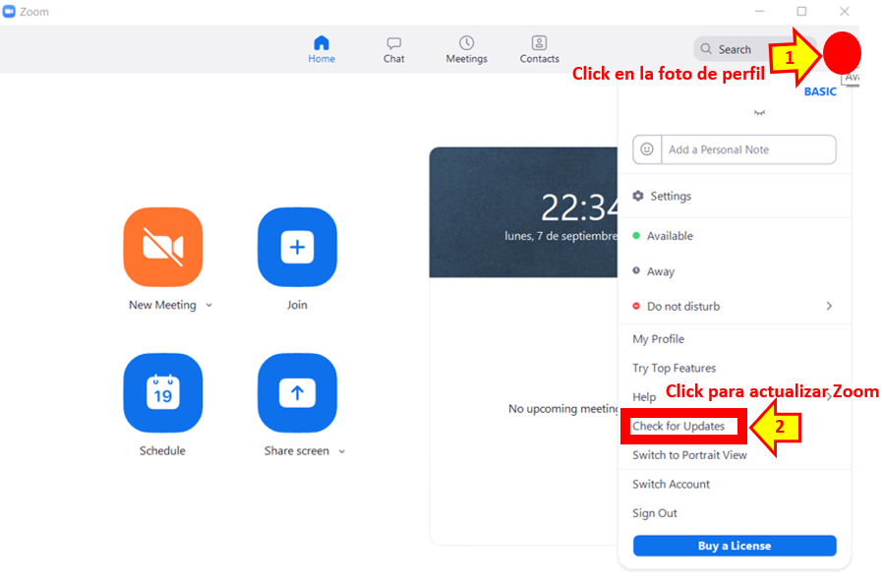This screenshot has height=588, width=884.
Task: Click the BASIC account label
Action: coord(820,91)
